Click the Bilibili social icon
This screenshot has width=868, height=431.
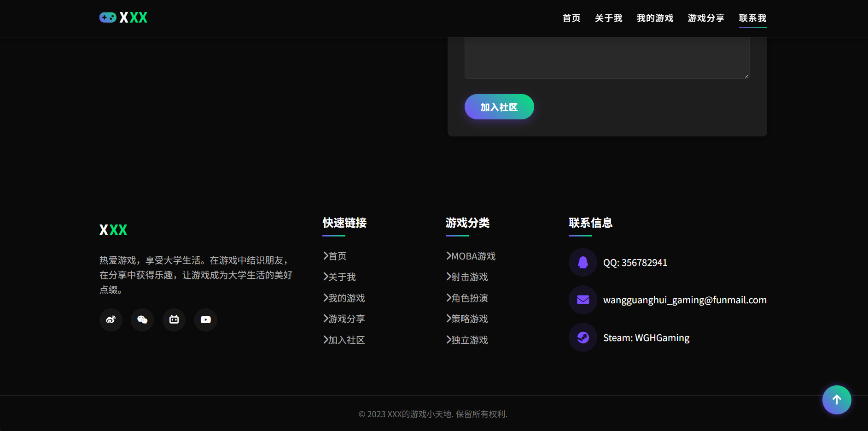coord(174,320)
